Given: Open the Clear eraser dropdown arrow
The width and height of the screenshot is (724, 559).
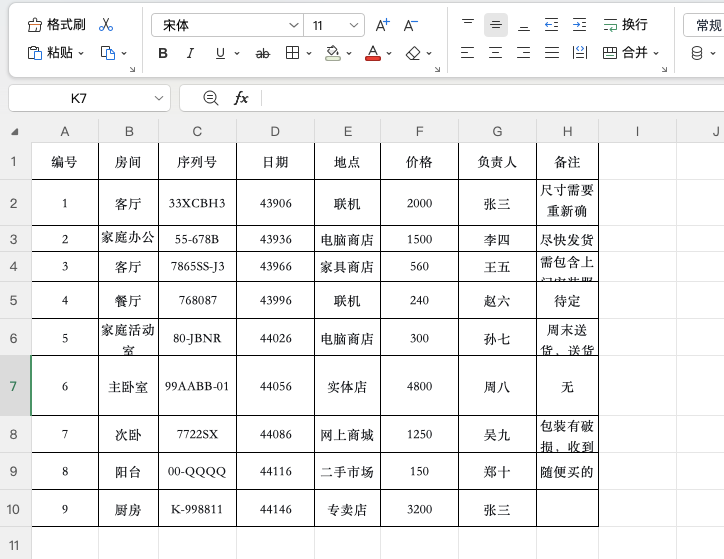Looking at the screenshot, I should tap(429, 54).
